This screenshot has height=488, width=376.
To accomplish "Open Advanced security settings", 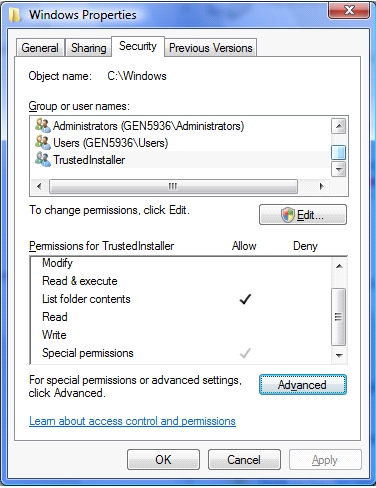I will click(x=303, y=385).
